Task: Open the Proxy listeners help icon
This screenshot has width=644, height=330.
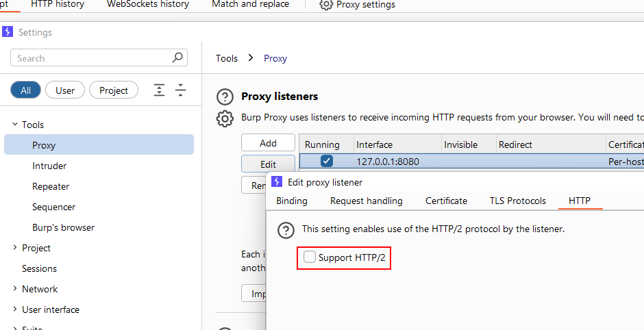Action: (225, 97)
